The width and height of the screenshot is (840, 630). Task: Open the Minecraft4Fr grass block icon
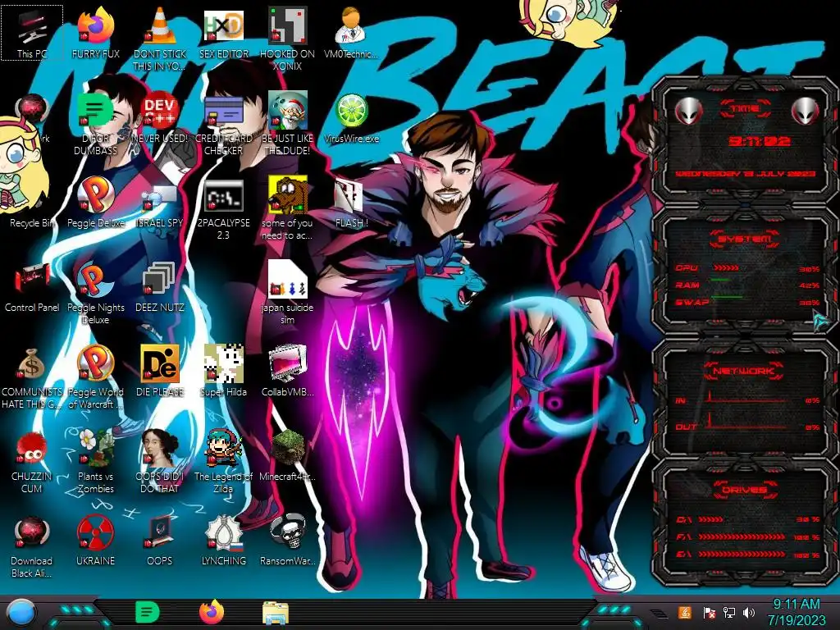click(288, 456)
